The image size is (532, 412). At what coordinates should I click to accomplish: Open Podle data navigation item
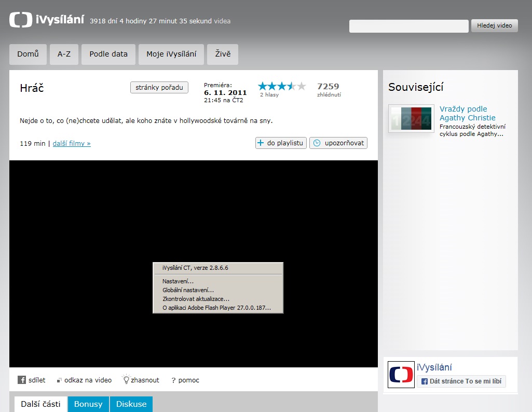tap(108, 54)
